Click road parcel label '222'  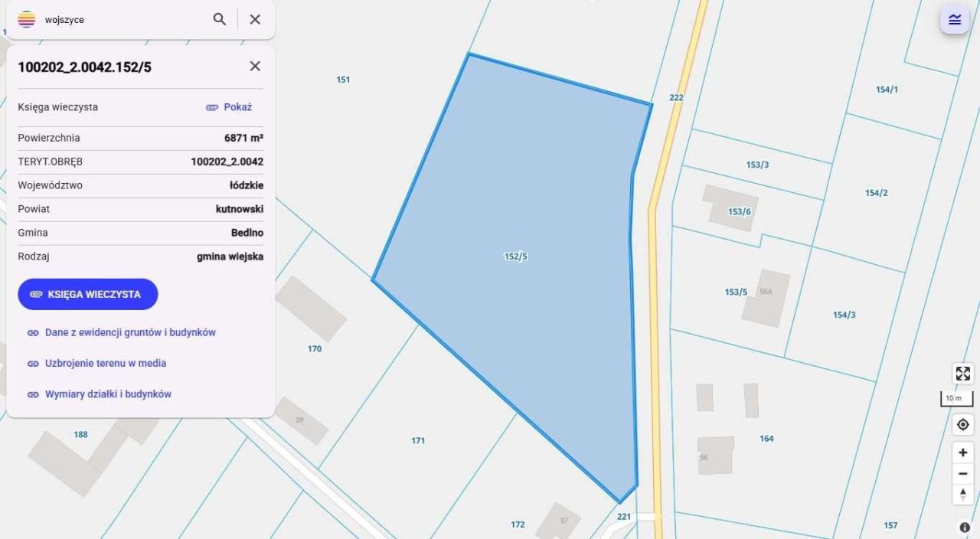[676, 97]
